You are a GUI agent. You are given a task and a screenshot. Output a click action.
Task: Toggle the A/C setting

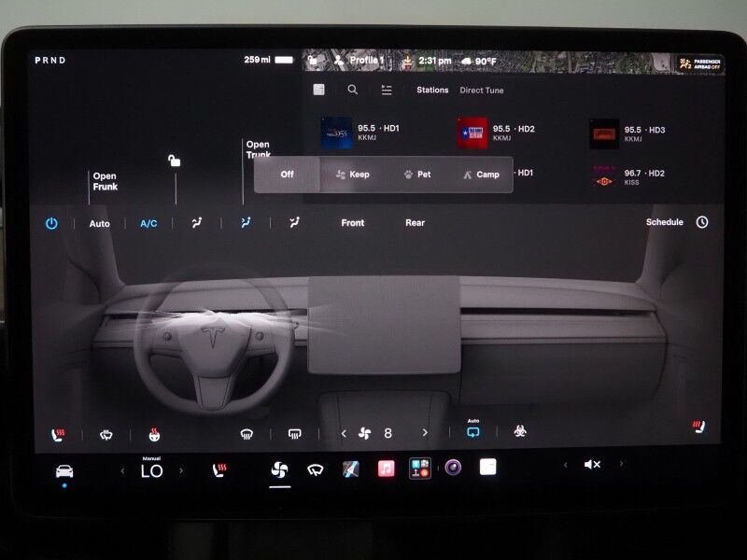tap(148, 223)
